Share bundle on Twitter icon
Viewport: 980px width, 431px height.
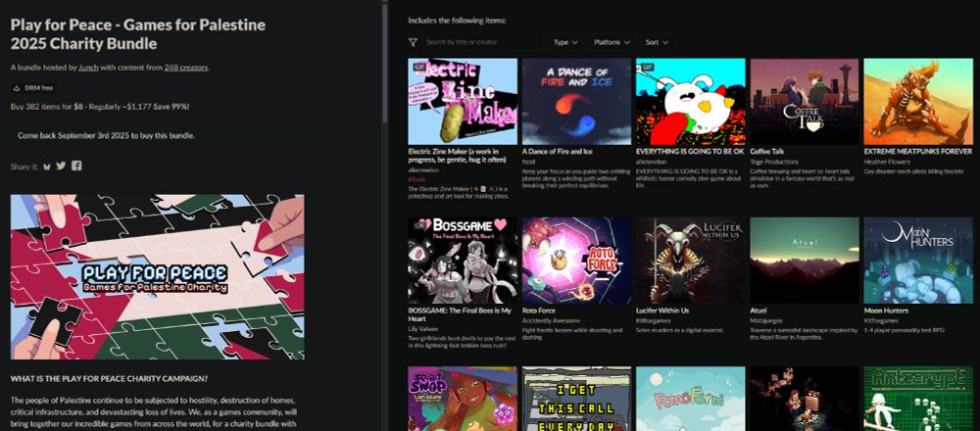(61, 166)
